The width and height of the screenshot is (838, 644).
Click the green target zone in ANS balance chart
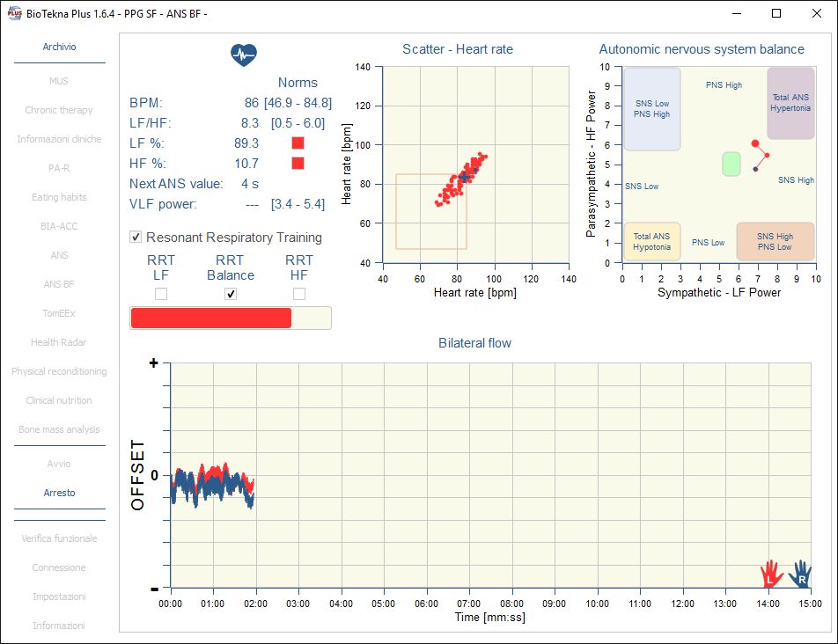click(x=731, y=164)
